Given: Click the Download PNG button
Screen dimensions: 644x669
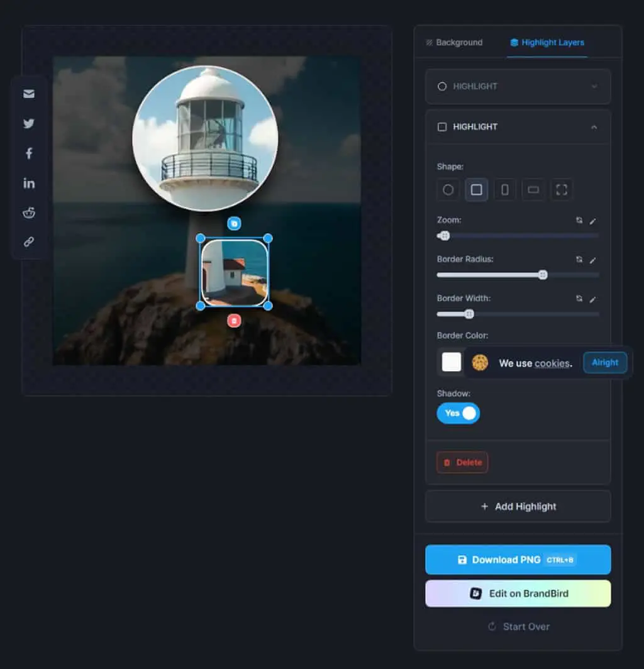Looking at the screenshot, I should pos(518,560).
